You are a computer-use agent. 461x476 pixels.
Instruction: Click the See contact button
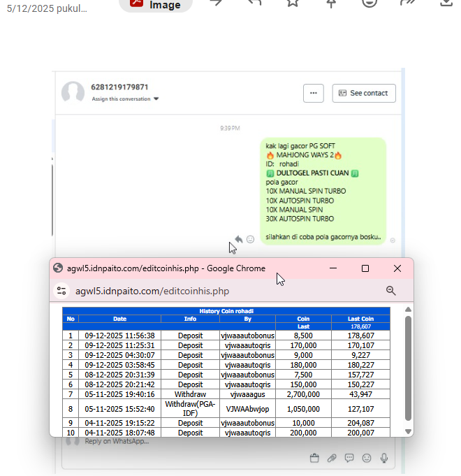[364, 93]
